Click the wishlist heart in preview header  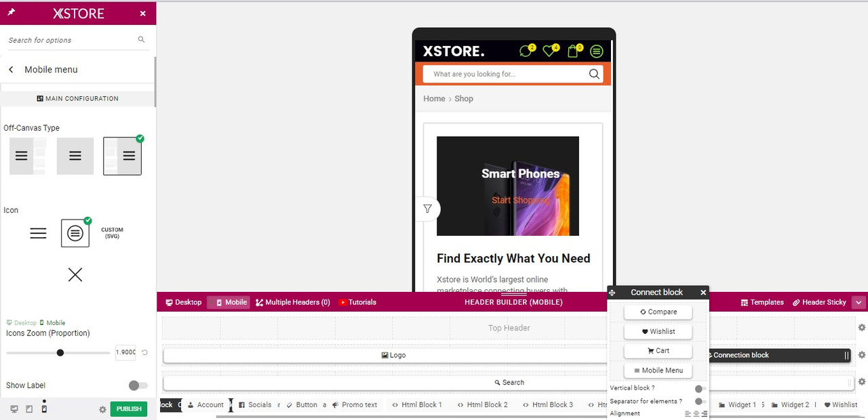coord(550,51)
